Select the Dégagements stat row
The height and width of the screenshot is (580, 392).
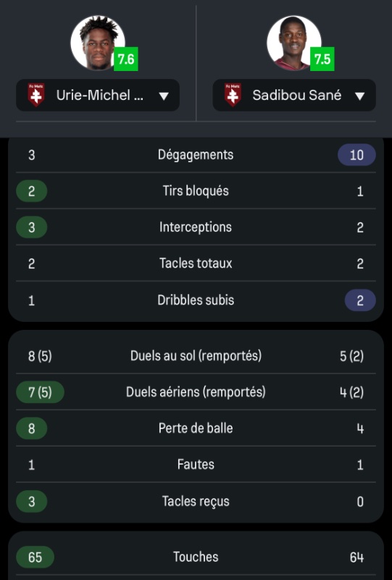pyautogui.click(x=196, y=154)
